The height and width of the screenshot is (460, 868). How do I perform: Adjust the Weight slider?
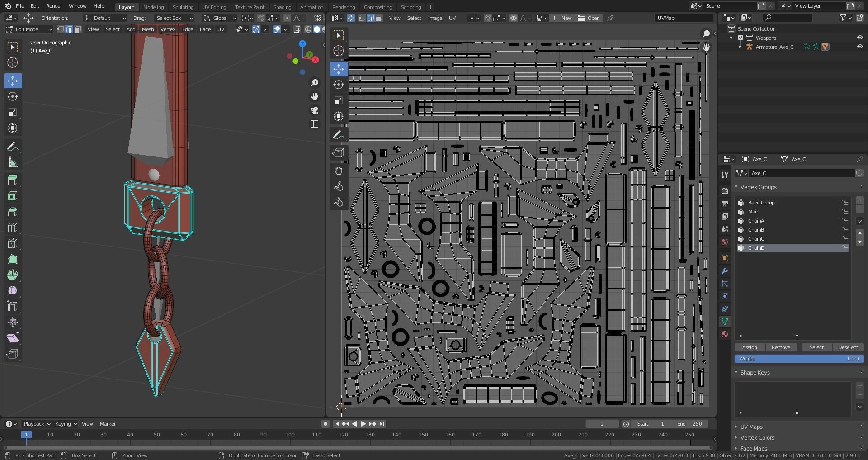pos(799,359)
